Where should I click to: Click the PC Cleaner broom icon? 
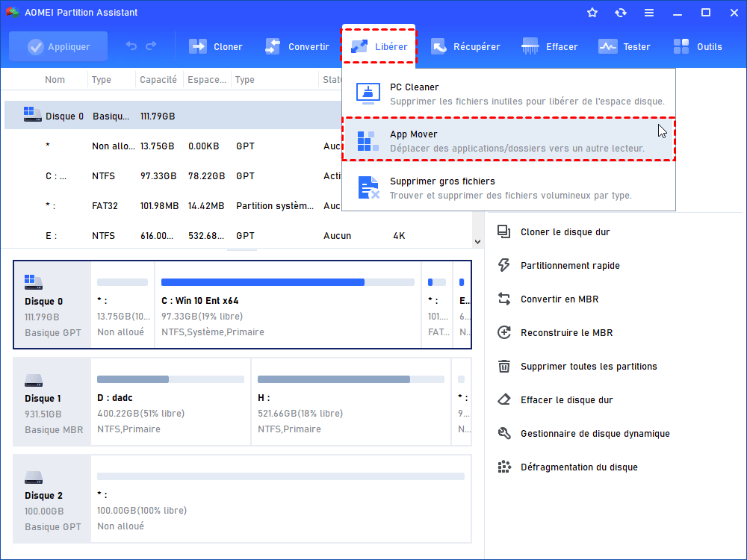(x=368, y=94)
